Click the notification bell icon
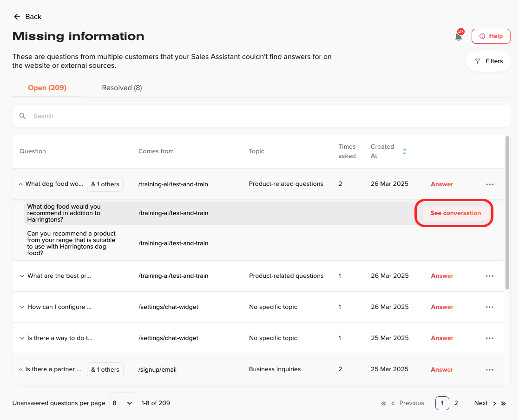 pyautogui.click(x=459, y=36)
